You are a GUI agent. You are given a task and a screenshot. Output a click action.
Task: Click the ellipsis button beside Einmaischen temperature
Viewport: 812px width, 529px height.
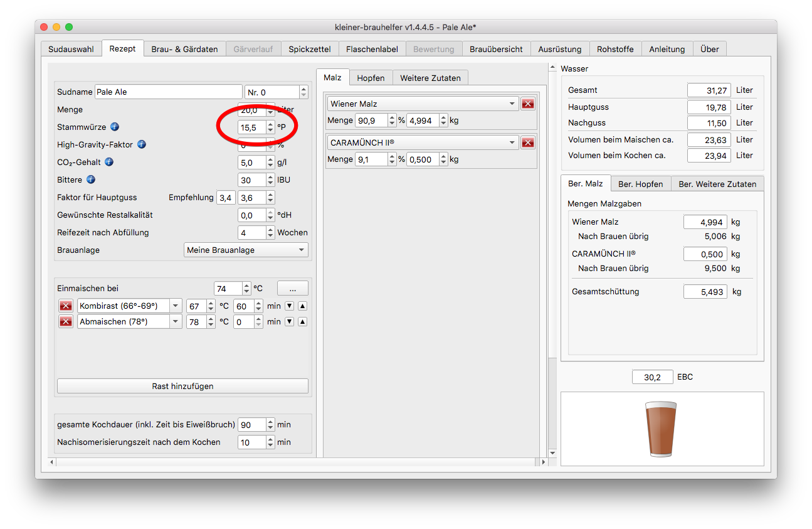(x=293, y=289)
